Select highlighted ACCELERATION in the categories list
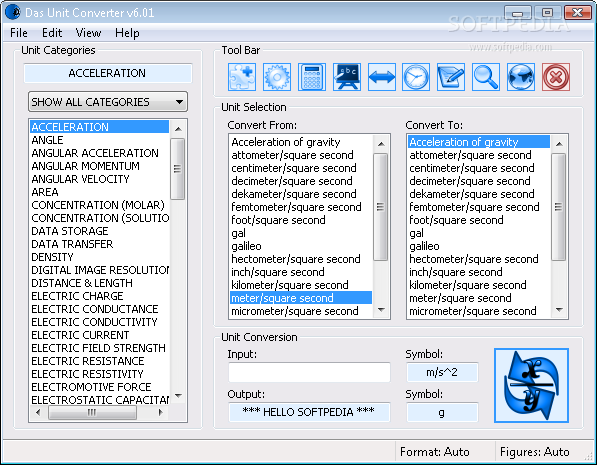The height and width of the screenshot is (465, 597). click(99, 127)
